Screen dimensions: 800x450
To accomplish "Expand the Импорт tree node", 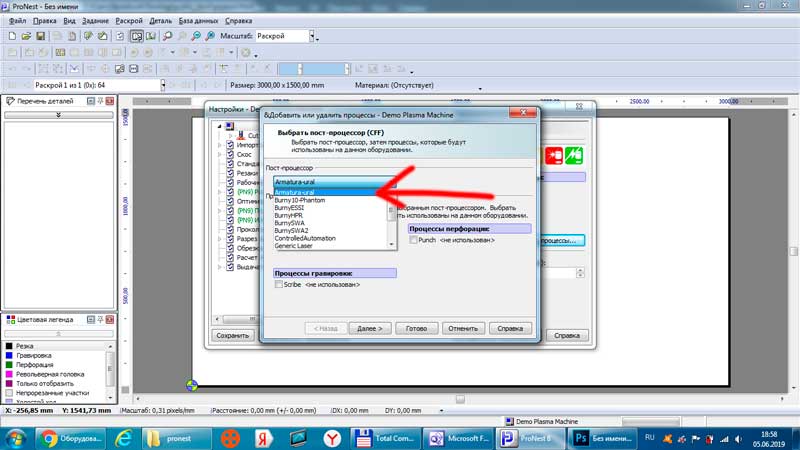I will point(220,145).
